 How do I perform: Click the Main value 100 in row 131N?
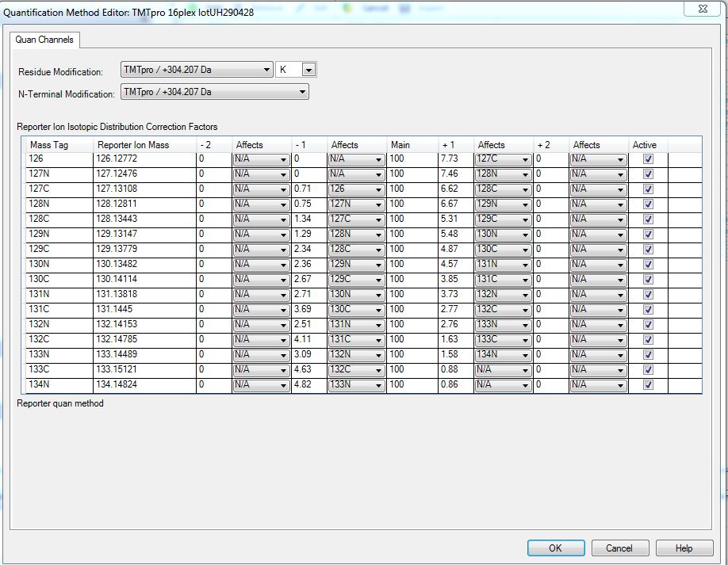(412, 295)
